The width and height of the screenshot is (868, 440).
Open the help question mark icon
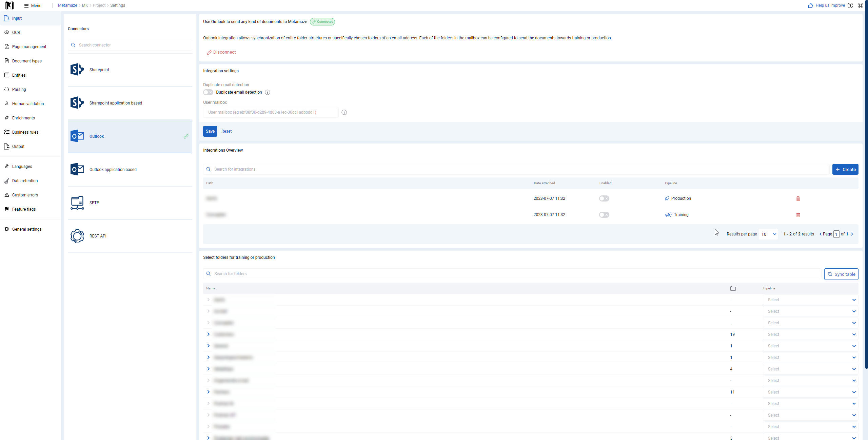click(850, 5)
